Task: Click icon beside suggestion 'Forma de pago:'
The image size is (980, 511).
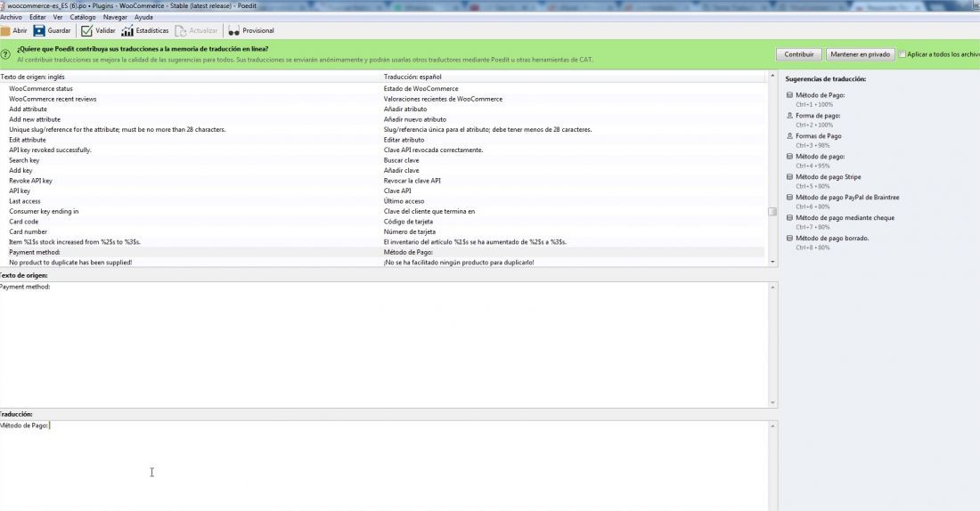Action: click(x=789, y=116)
